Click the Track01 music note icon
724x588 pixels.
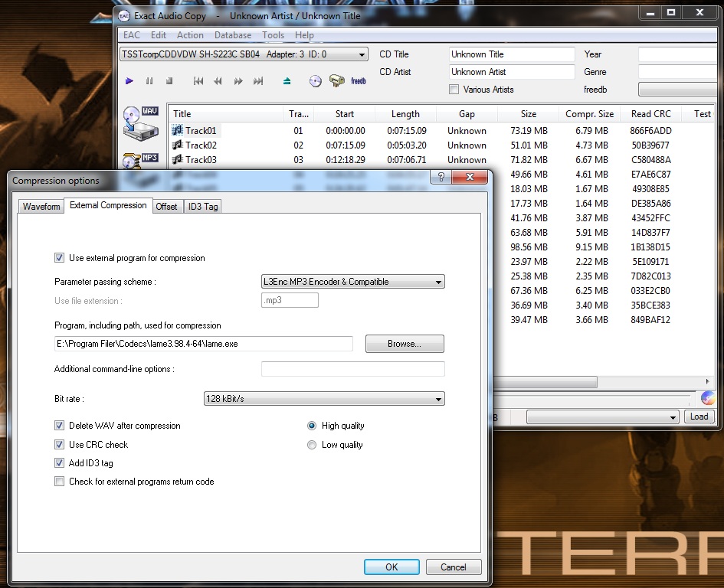[177, 131]
